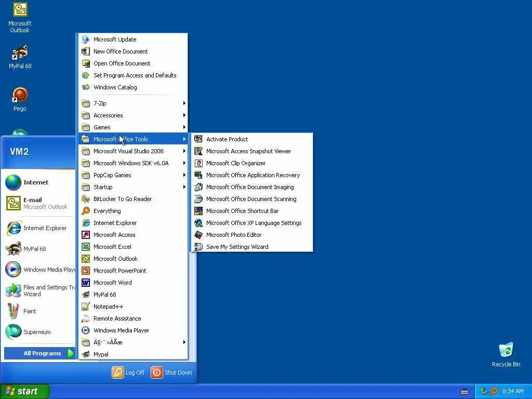The width and height of the screenshot is (532, 399).
Task: Expand Microsoft Visual Studio 2008 submenu arrow
Action: [184, 151]
